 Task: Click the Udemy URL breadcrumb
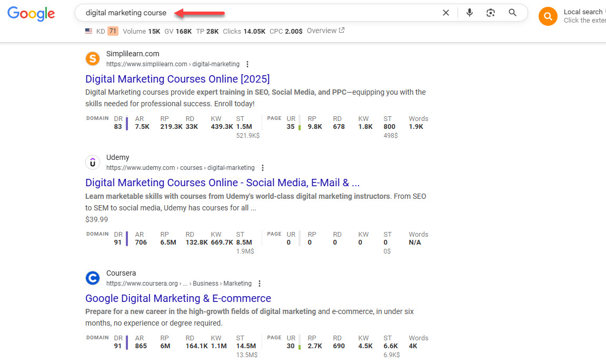pyautogui.click(x=181, y=168)
